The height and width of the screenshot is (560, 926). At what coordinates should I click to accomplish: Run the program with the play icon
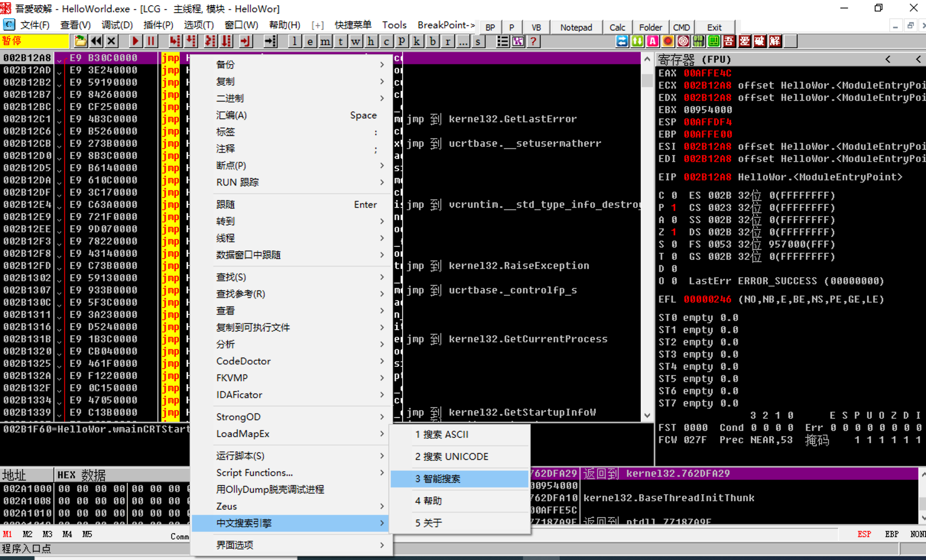point(135,41)
